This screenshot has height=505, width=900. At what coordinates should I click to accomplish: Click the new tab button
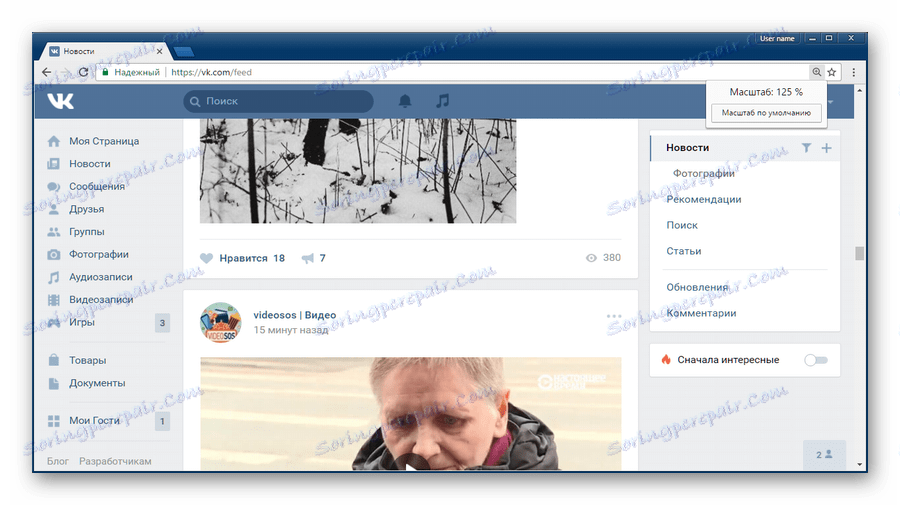click(x=184, y=52)
